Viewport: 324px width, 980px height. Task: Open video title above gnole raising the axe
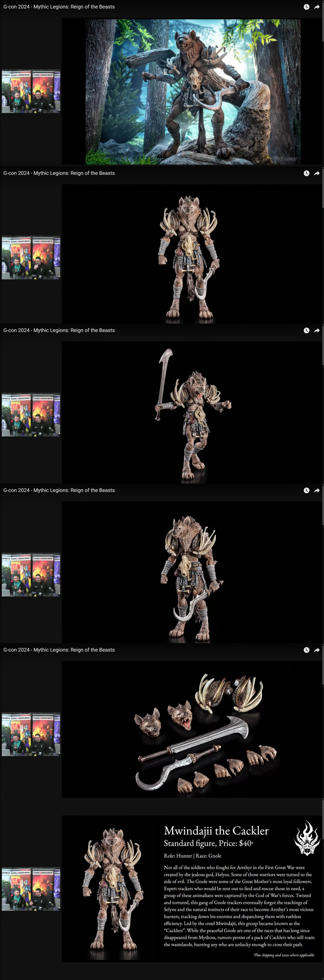(59, 330)
